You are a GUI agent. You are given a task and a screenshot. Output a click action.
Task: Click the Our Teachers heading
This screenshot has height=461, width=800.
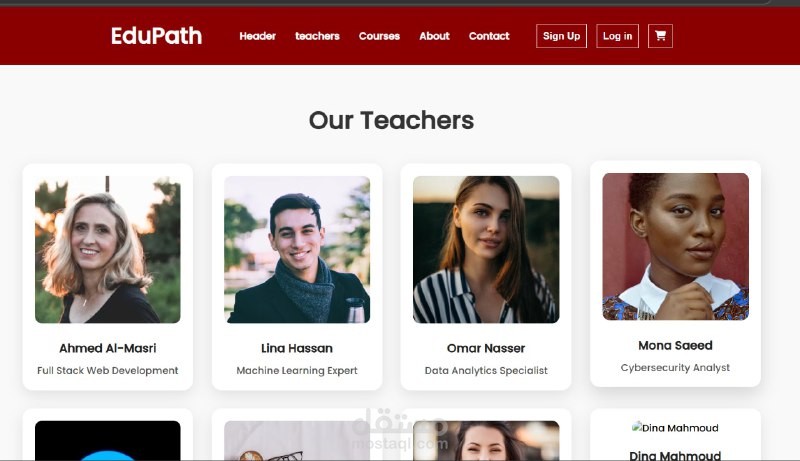391,120
